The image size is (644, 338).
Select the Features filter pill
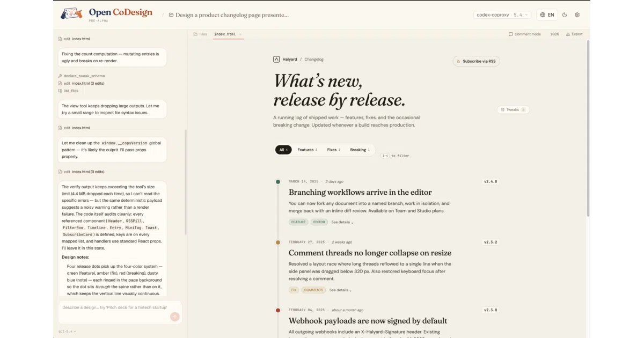pos(308,150)
